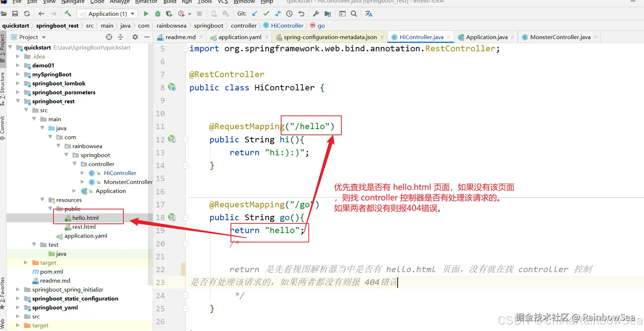Fold the go() method at line 18

tap(186, 217)
